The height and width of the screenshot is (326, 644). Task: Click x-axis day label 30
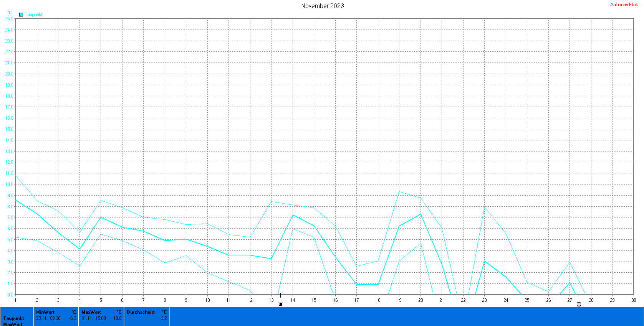click(634, 300)
